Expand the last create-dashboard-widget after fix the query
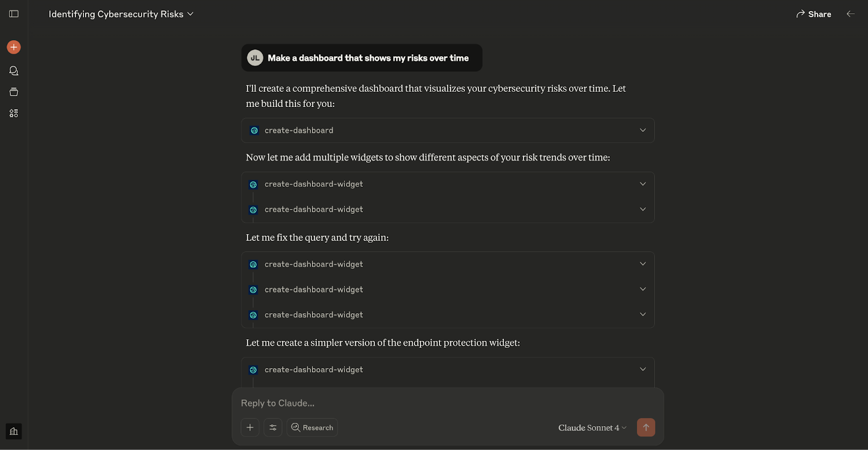Viewport: 868px width, 450px height. [x=448, y=315]
